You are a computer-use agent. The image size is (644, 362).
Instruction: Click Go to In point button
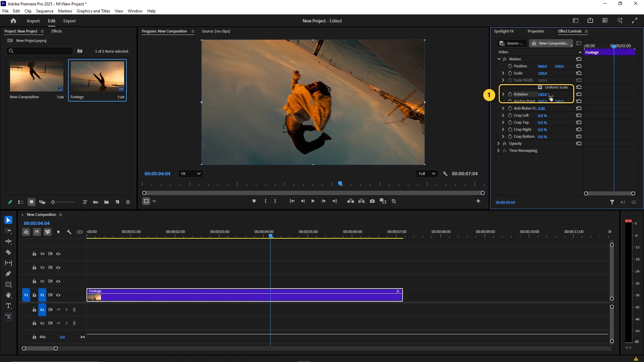292,201
